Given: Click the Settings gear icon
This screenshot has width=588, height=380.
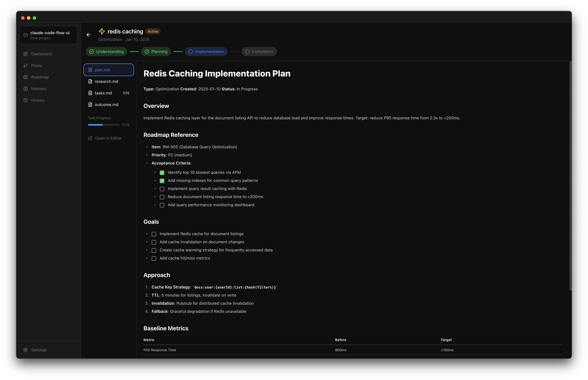Looking at the screenshot, I should pos(25,350).
